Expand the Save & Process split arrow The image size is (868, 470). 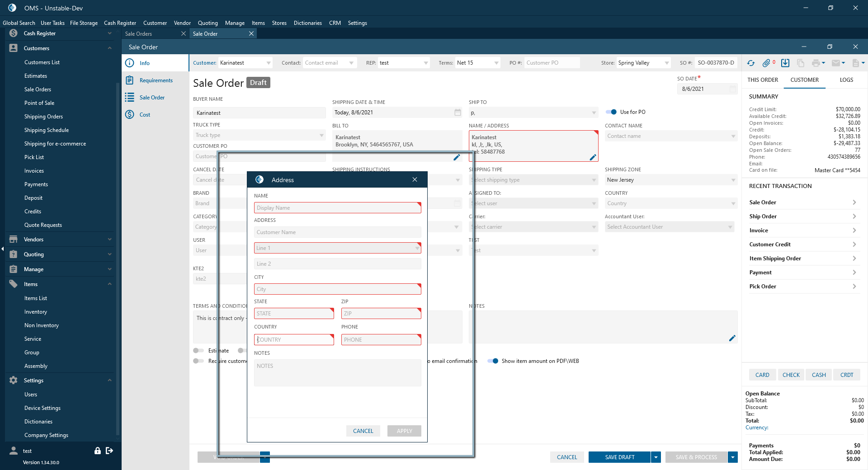[733, 457]
